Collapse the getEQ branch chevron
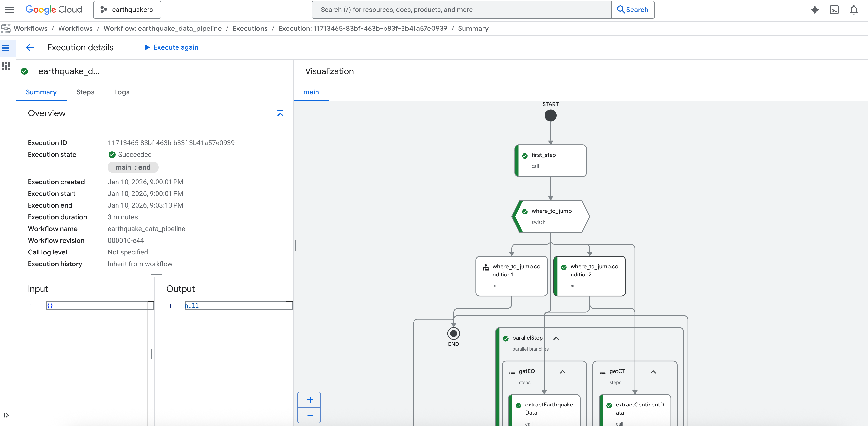 point(562,372)
